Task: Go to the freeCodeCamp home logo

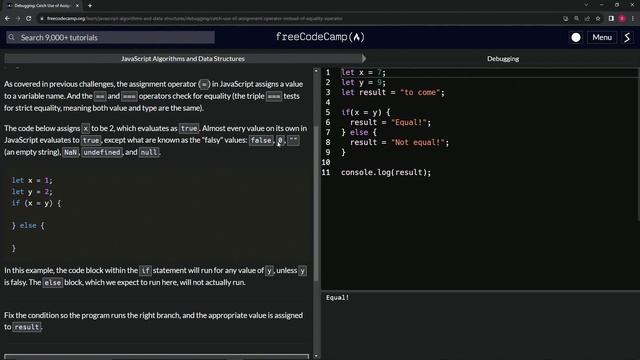Action: coord(320,37)
